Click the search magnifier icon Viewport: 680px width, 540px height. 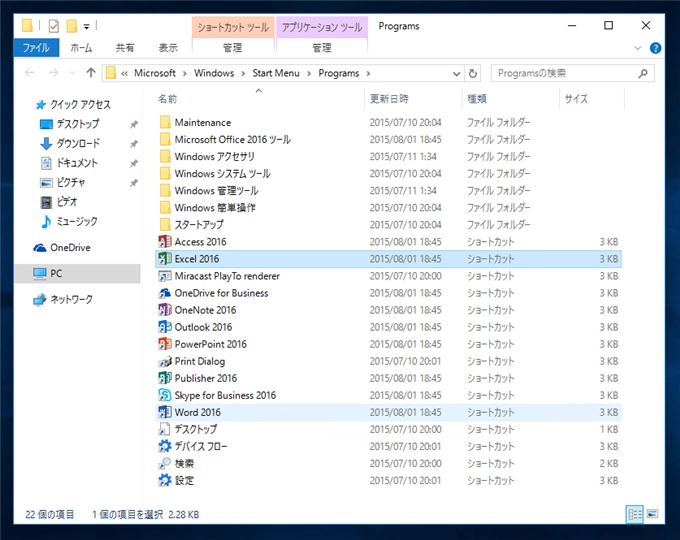pyautogui.click(x=643, y=73)
